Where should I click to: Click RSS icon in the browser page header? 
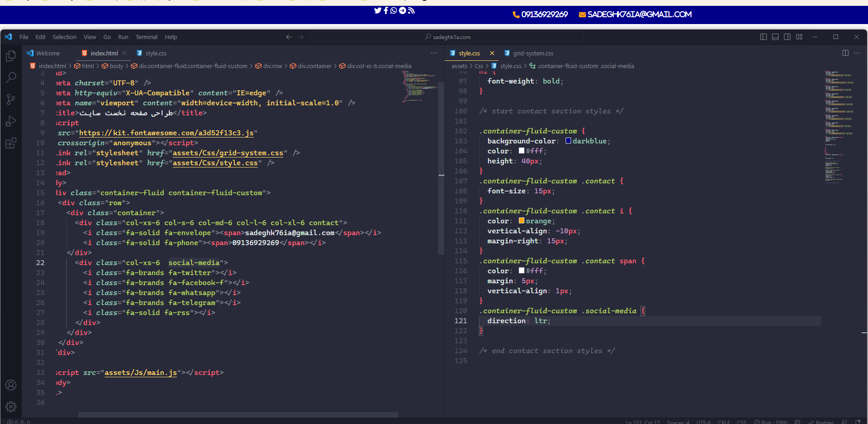pos(411,10)
